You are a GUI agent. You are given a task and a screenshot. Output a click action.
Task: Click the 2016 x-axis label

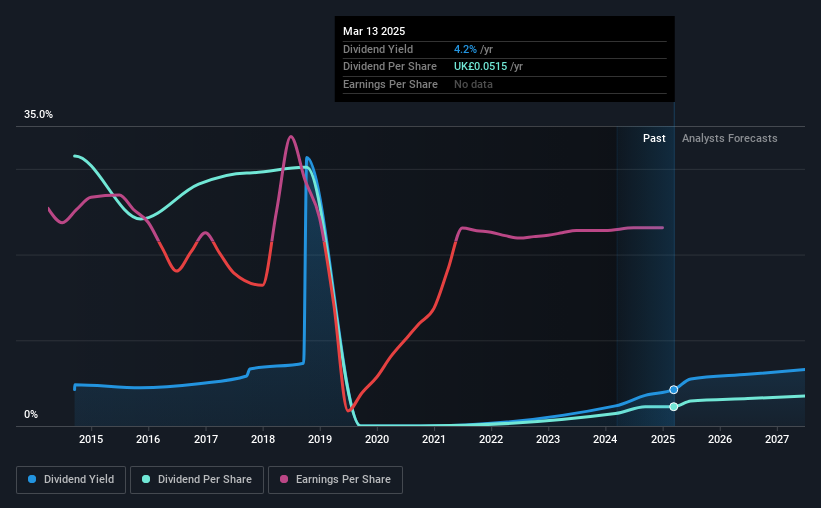(x=148, y=439)
